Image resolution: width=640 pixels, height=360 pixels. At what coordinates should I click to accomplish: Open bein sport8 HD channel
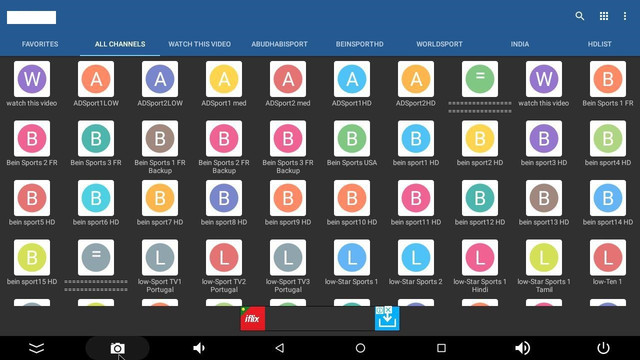point(224,198)
